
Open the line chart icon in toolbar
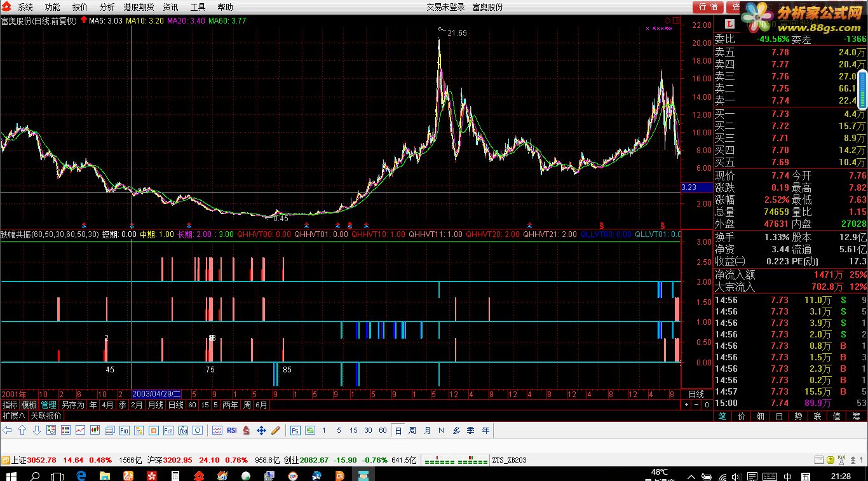pyautogui.click(x=80, y=430)
